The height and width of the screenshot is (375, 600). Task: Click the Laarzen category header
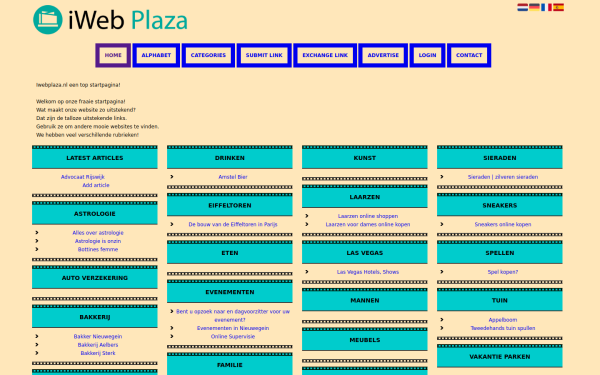(x=365, y=197)
